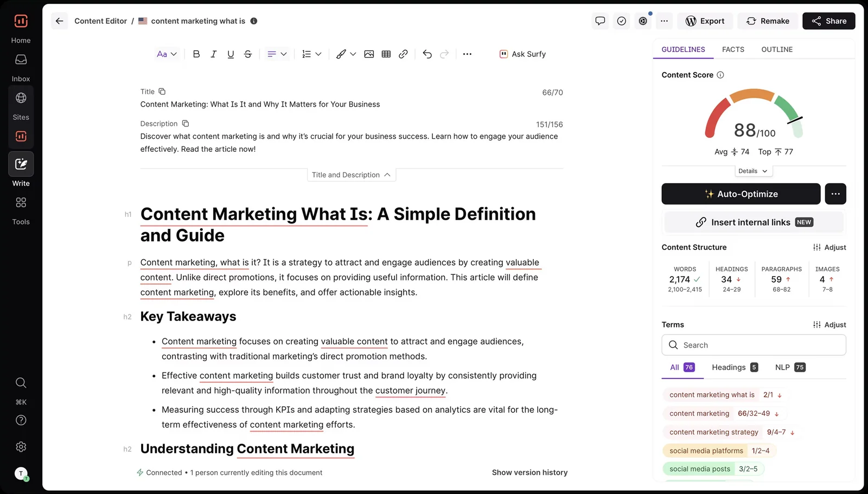Toggle italic formatting in the editor toolbar
The width and height of the screenshot is (868, 494).
pyautogui.click(x=213, y=54)
